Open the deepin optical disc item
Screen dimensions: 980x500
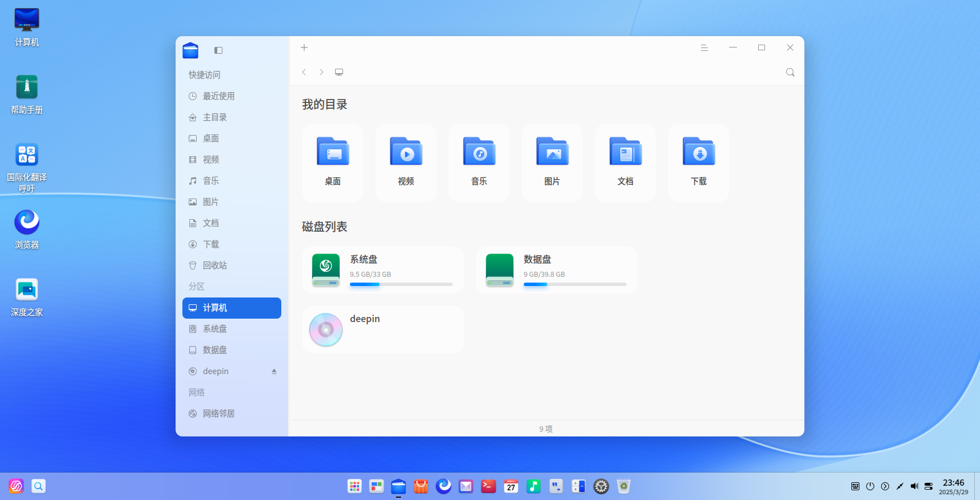coord(383,330)
